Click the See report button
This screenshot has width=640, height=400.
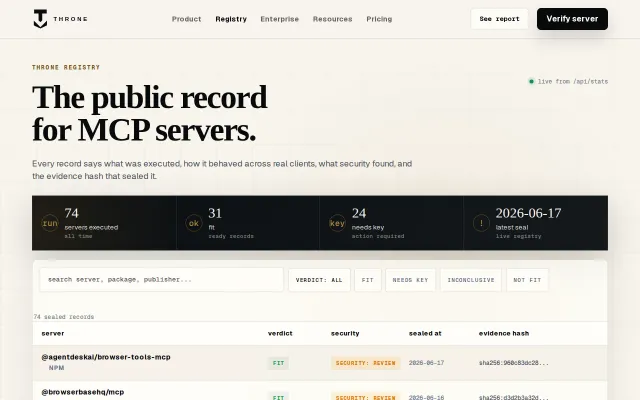499,19
